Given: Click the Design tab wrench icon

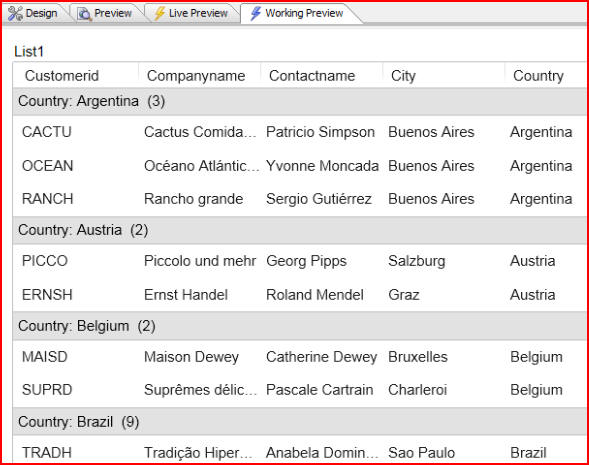Looking at the screenshot, I should click(x=15, y=14).
